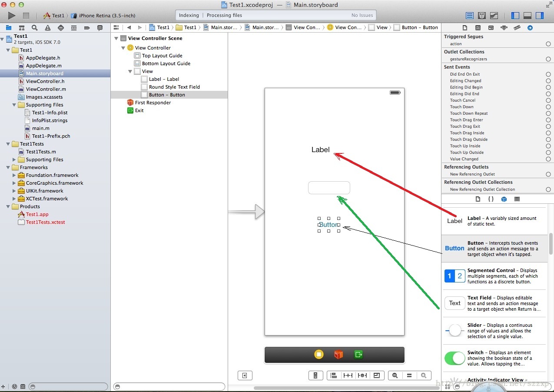Image resolution: width=554 pixels, height=392 pixels.
Task: Open the breakpoint navigator tab
Action: tap(87, 28)
